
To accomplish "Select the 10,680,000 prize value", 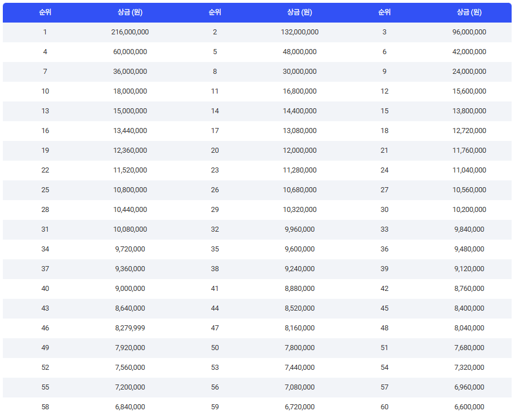I will 300,190.
